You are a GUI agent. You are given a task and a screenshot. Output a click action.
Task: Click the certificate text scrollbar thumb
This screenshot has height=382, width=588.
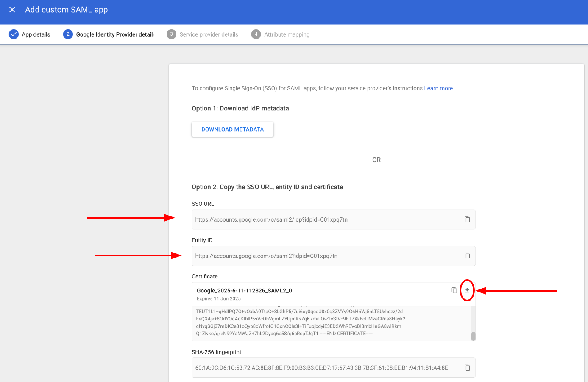[x=473, y=336]
